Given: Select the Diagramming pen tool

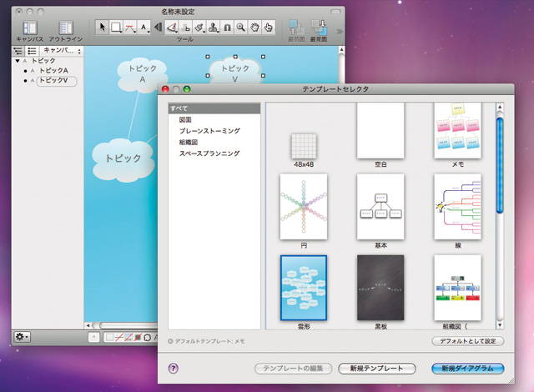Looking at the screenshot, I should (x=172, y=28).
